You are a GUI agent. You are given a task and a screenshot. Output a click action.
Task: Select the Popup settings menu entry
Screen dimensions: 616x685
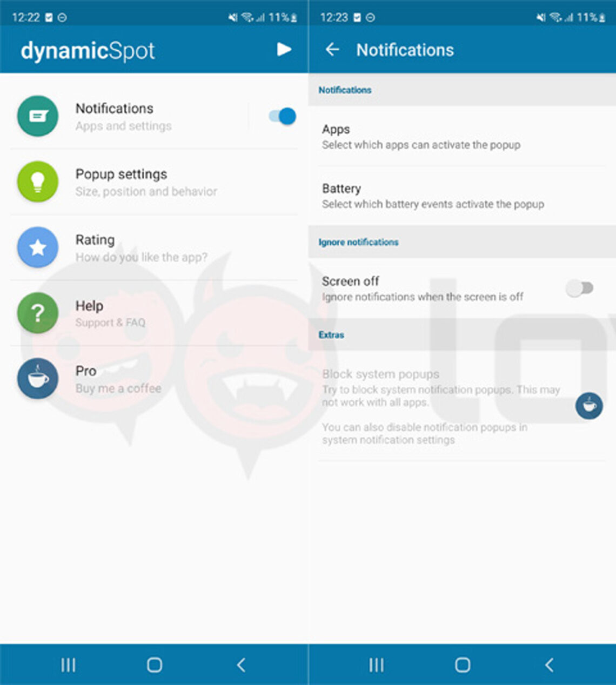146,182
